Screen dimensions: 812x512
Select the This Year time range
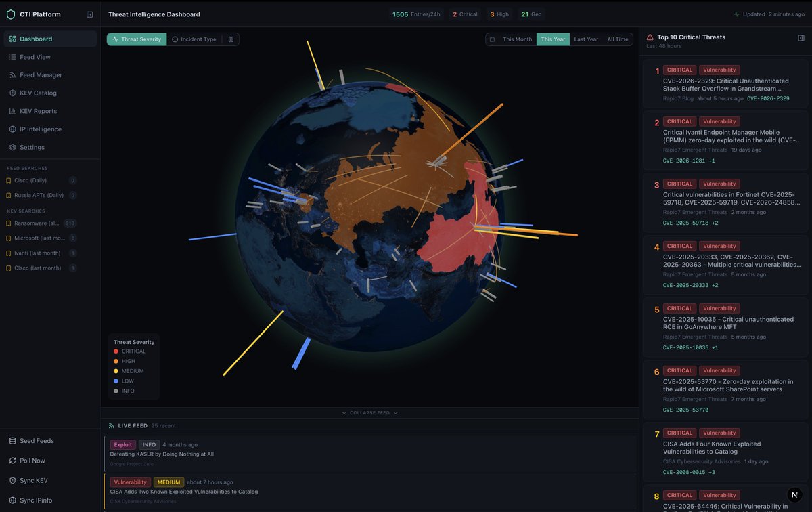click(x=553, y=39)
